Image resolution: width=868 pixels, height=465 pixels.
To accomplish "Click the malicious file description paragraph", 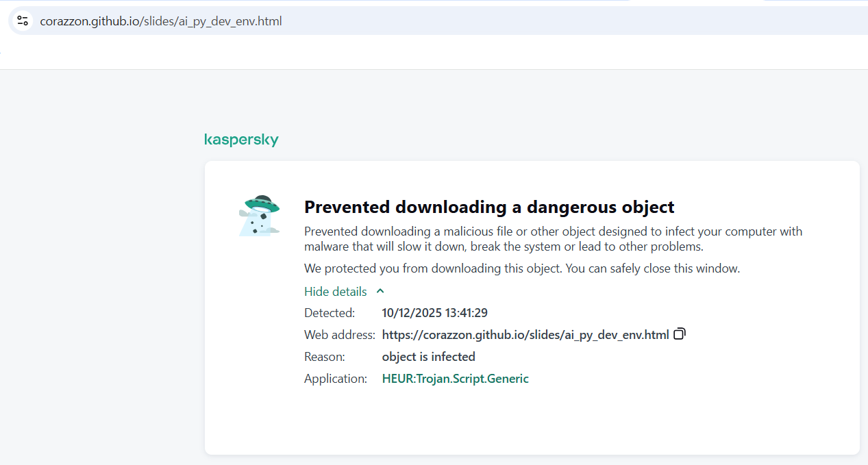I will point(553,239).
